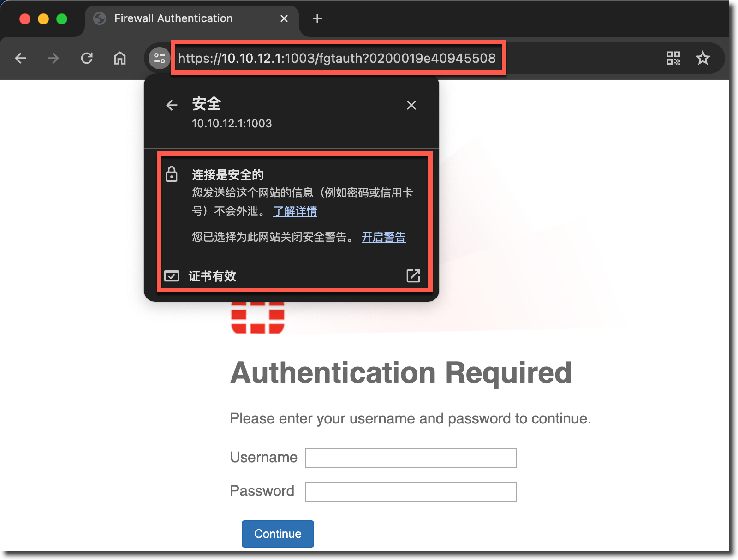Bookmark this page with the star icon
Screen dimensions: 738x560
702,58
